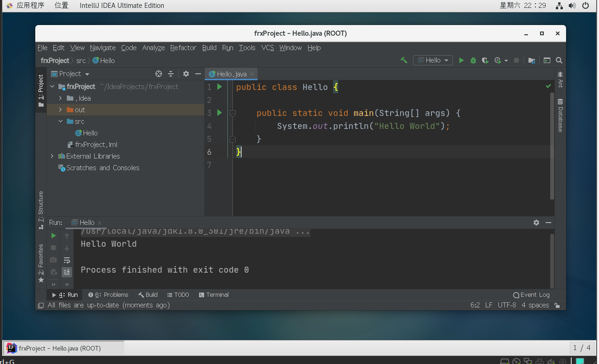This screenshot has height=364, width=599.
Task: Click the LF line separator indicator
Action: [x=489, y=305]
